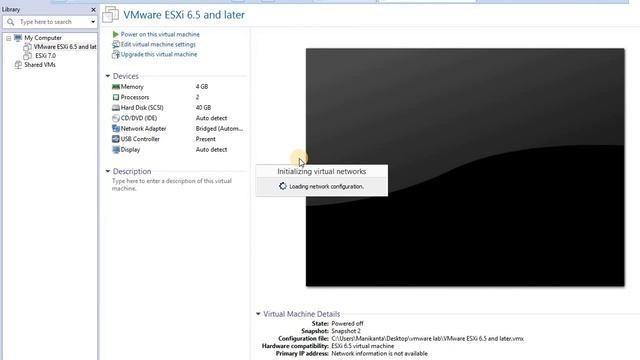This screenshot has width=640, height=360.
Task: Select the CD/DVD (IDE) icon
Action: point(116,118)
